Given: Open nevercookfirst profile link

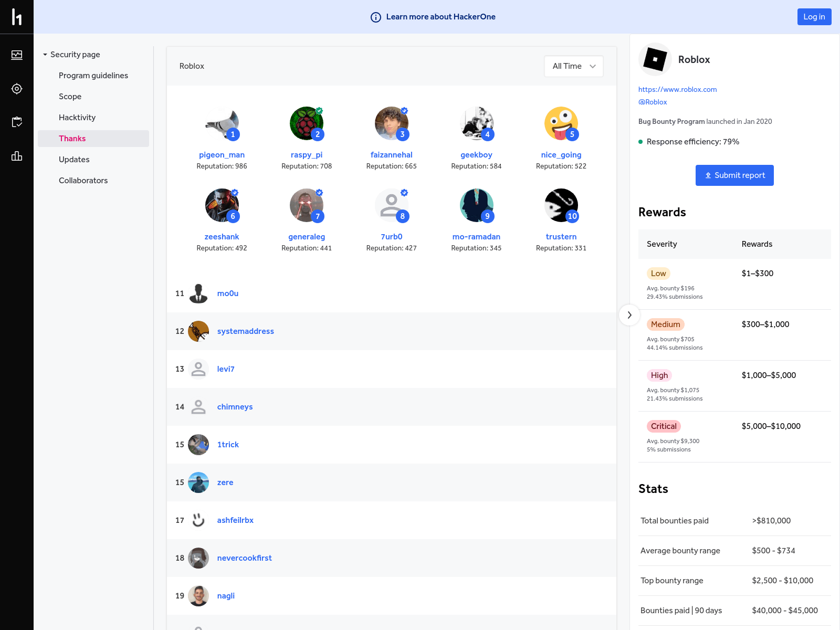Looking at the screenshot, I should 245,558.
